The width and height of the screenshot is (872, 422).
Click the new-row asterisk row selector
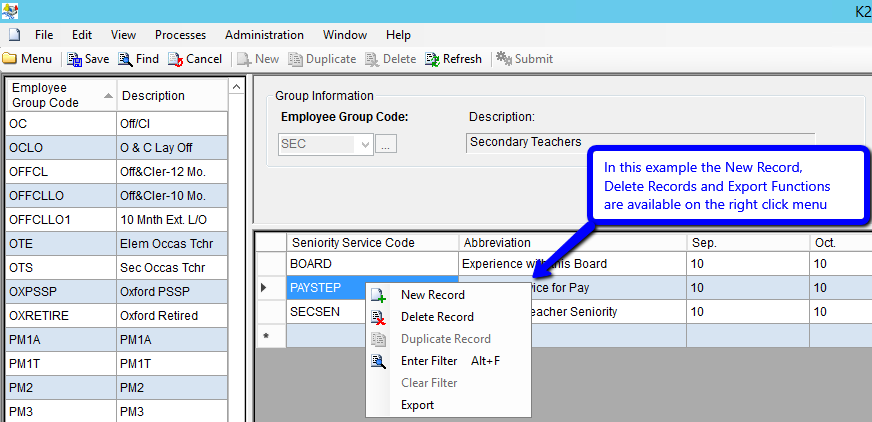point(266,336)
